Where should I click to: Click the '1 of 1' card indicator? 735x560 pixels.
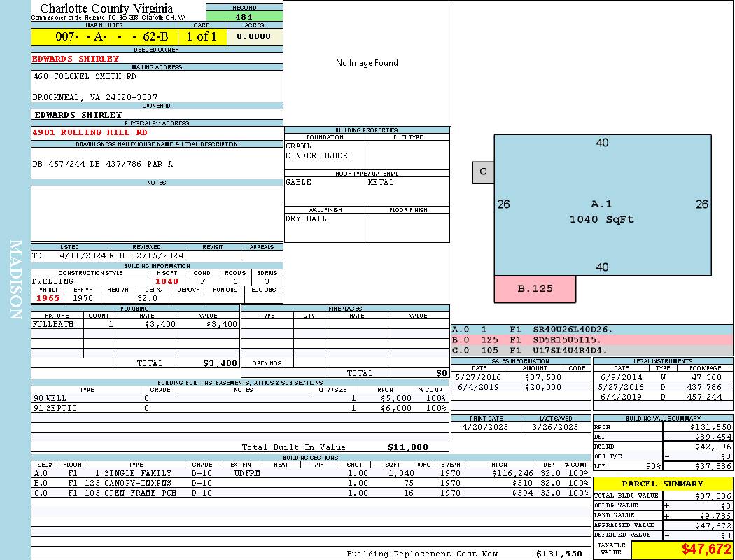pyautogui.click(x=202, y=37)
